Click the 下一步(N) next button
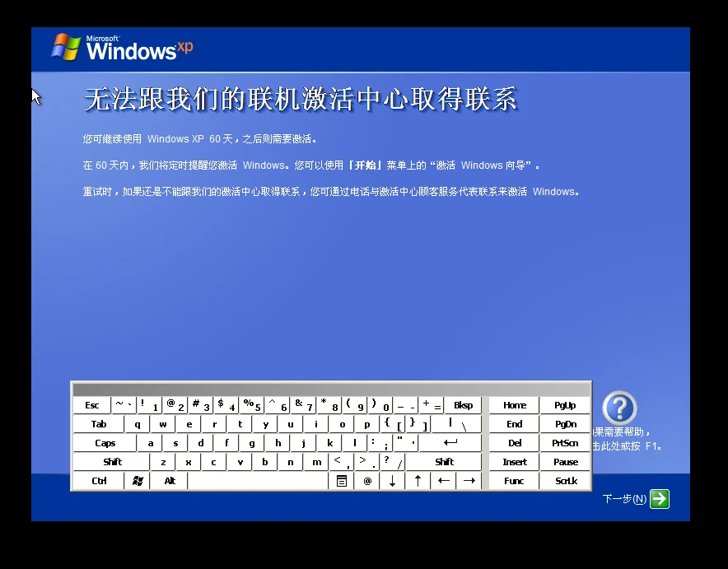The image size is (728, 569). tap(623, 499)
